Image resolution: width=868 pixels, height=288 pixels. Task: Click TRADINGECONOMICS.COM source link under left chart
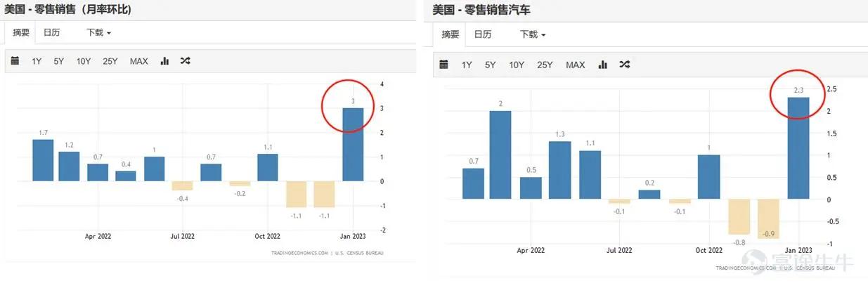[x=299, y=253]
